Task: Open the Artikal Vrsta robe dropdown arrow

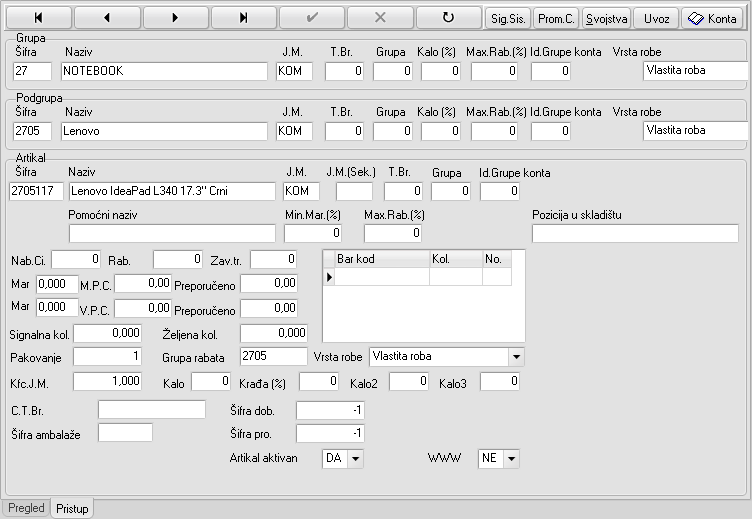Action: click(516, 356)
